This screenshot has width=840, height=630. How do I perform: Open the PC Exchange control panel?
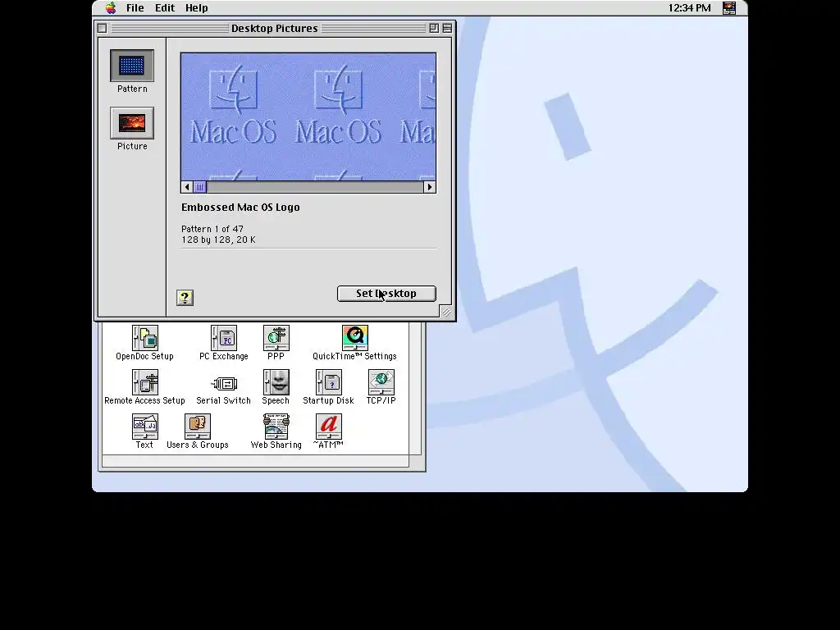coord(224,338)
